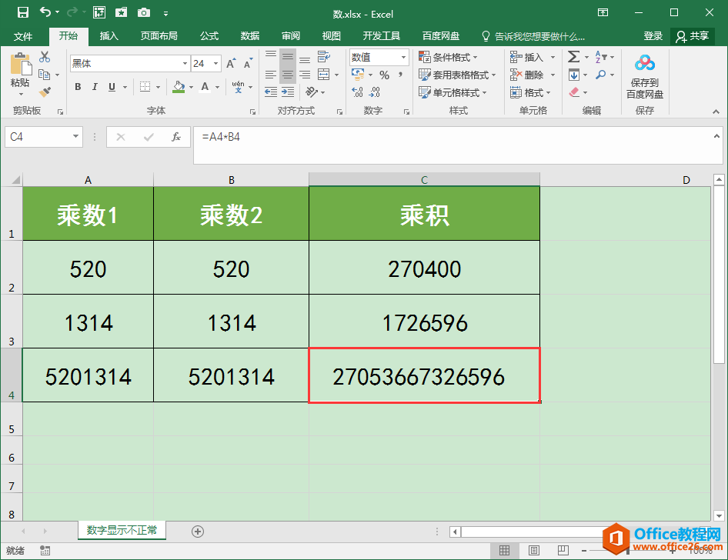Click the Clear eraser icon
Image resolution: width=728 pixels, height=560 pixels.
(574, 92)
